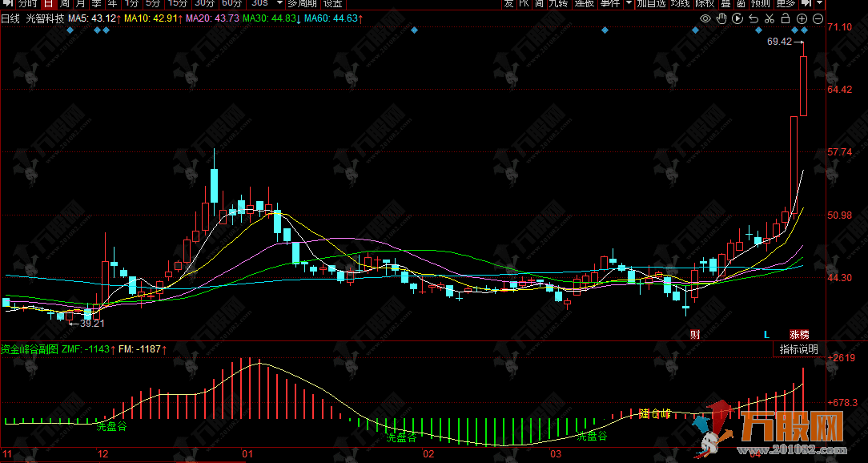Zoom out with the minus circle icon

coord(818,18)
